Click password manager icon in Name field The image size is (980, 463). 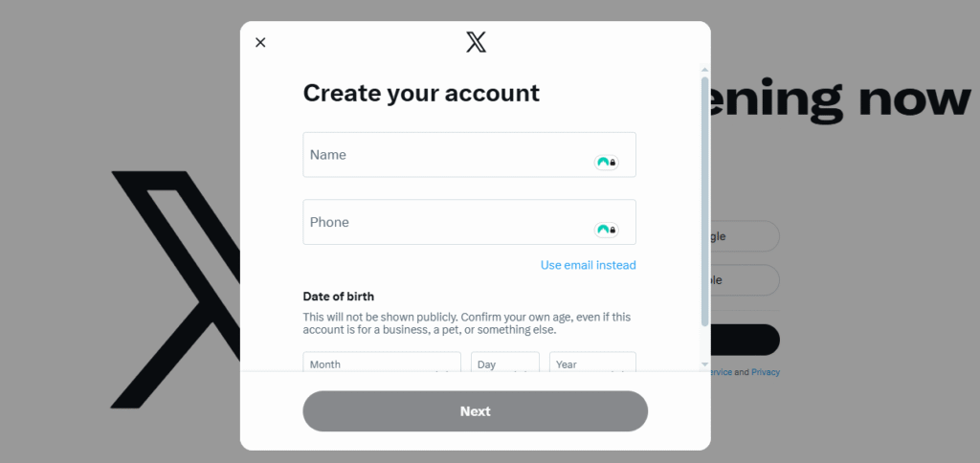606,163
